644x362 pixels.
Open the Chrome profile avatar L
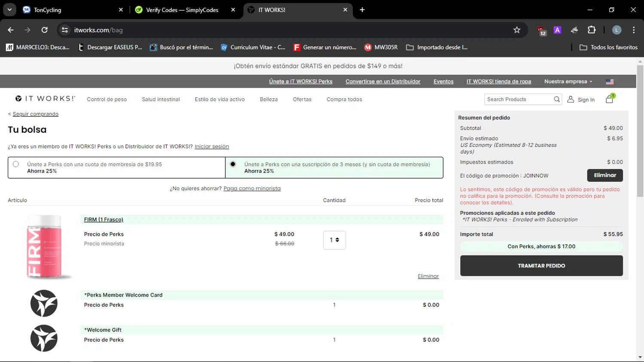coord(617,30)
